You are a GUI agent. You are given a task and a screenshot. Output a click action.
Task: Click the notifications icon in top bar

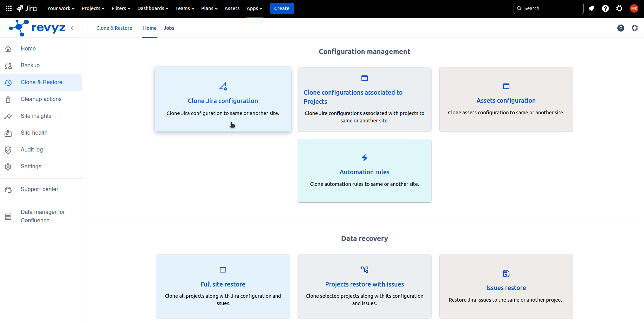pos(591,8)
